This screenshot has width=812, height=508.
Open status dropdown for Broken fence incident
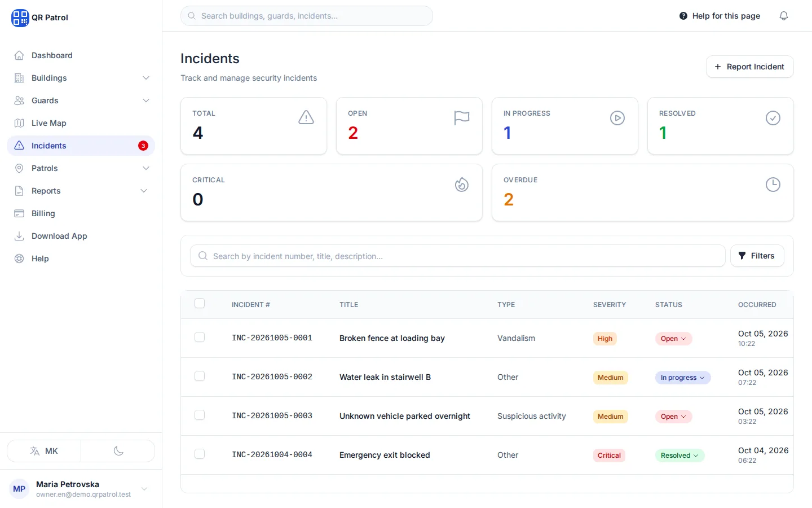[x=673, y=339]
